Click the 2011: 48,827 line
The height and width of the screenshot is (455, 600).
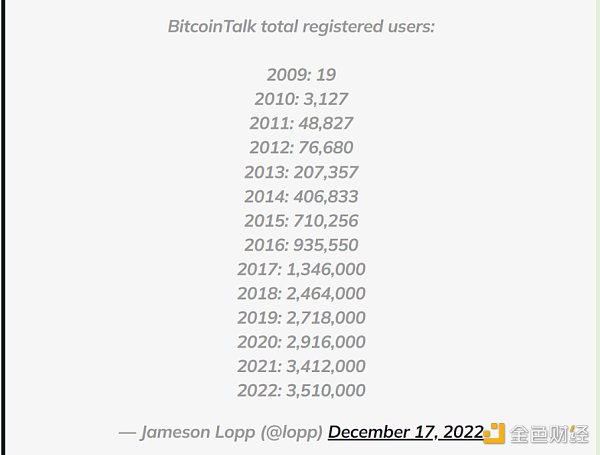tap(301, 123)
